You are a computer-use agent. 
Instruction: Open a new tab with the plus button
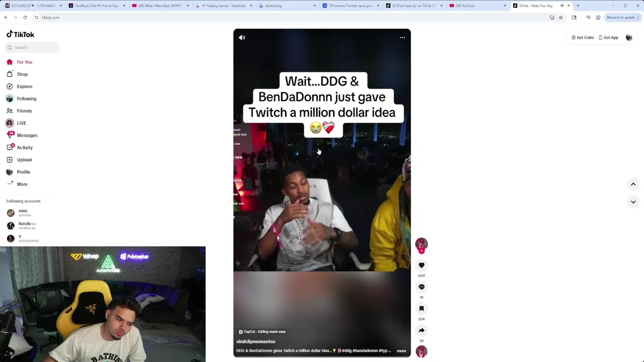point(578,6)
